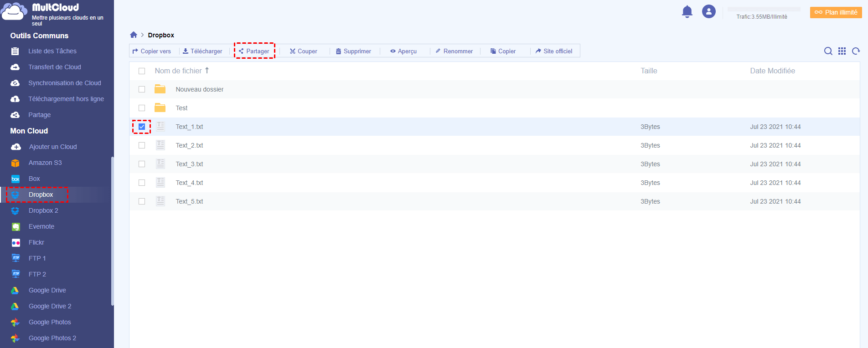The width and height of the screenshot is (868, 348).
Task: Click the Text_5.txt file icon
Action: (160, 201)
